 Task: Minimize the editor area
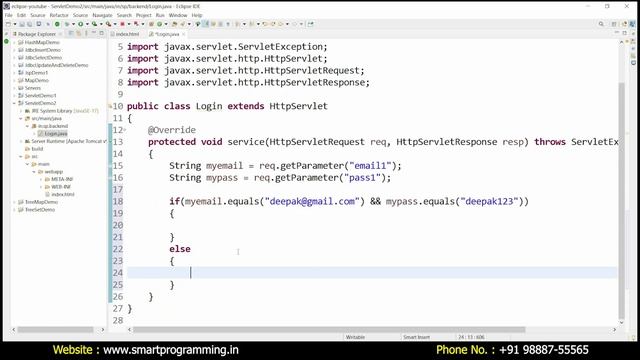click(x=617, y=33)
